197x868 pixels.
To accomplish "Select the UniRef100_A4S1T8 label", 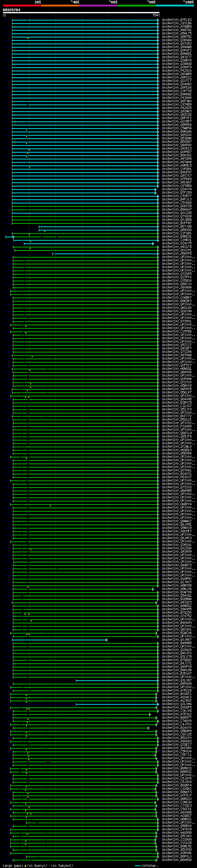I will 177,247.
